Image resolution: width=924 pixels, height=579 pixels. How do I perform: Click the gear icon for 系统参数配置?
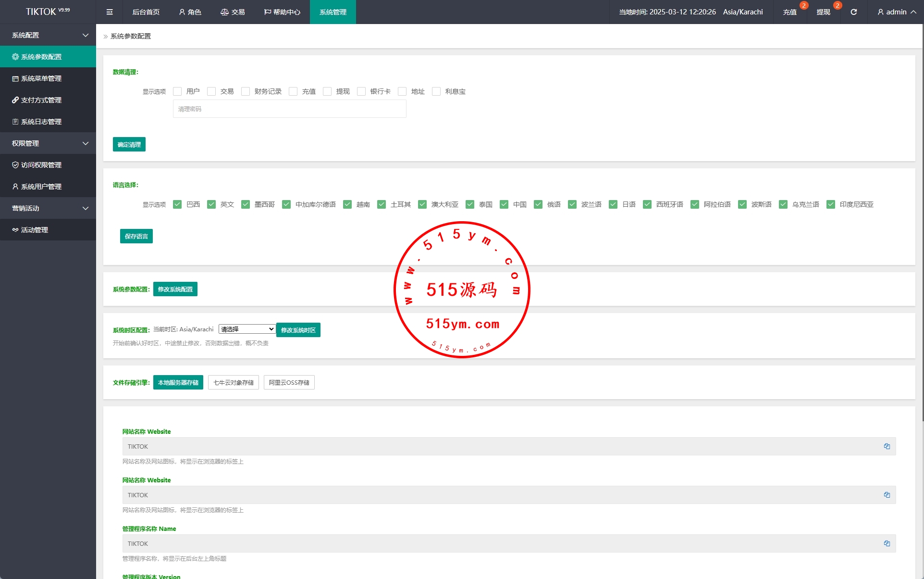point(15,57)
